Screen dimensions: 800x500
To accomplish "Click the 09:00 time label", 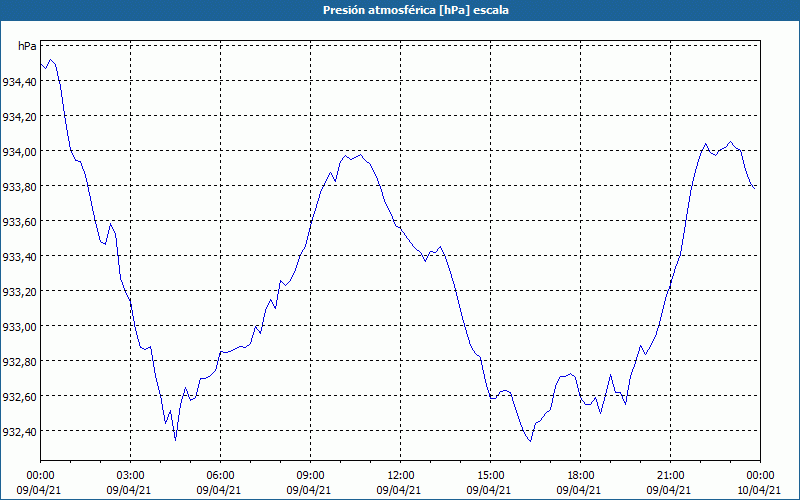I will [x=311, y=476].
